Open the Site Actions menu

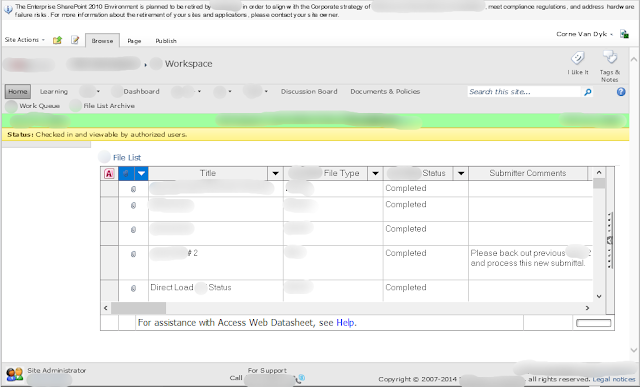(24, 40)
